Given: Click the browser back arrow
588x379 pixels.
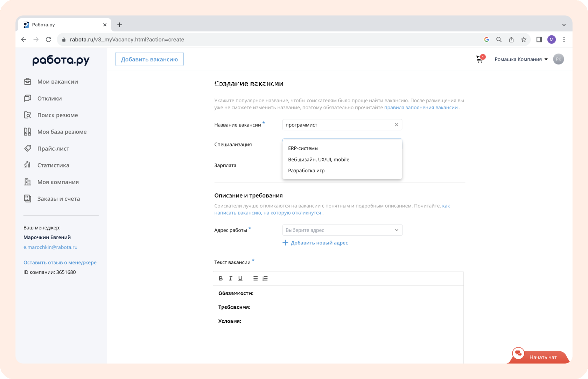Looking at the screenshot, I should coord(23,40).
